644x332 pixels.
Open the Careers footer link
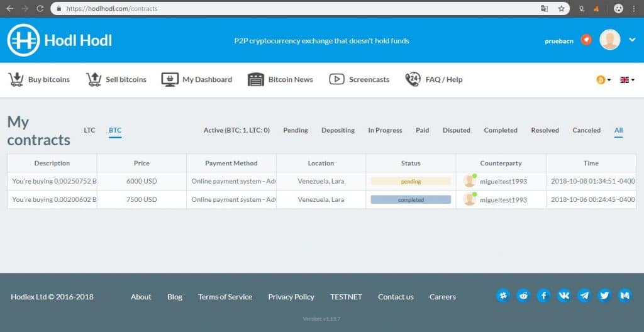coord(443,297)
